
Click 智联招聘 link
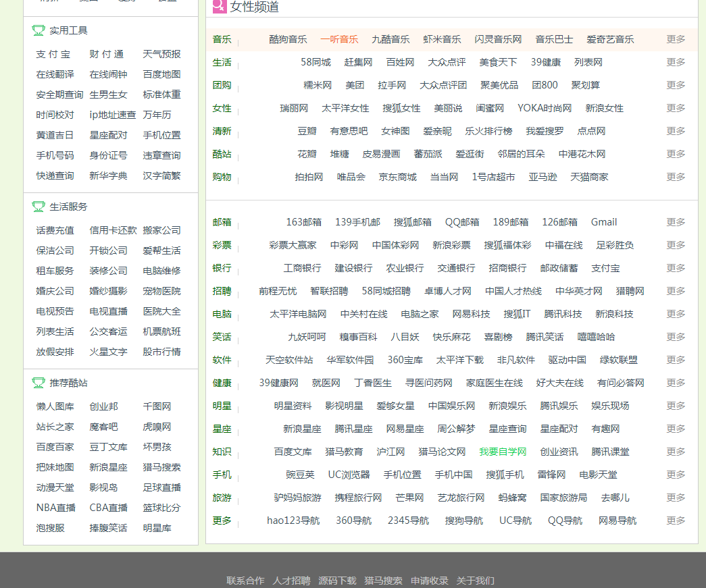point(329,291)
